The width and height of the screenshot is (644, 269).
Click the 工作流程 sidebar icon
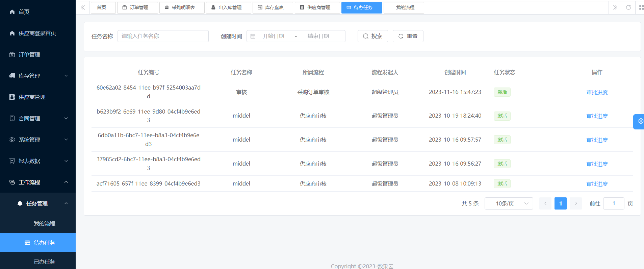coord(12,182)
